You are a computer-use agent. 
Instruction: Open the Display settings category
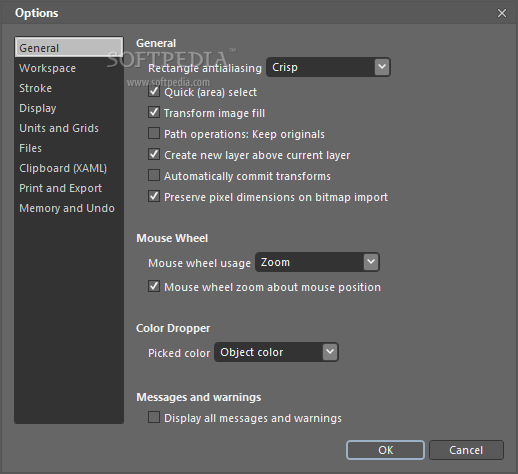pos(69,108)
